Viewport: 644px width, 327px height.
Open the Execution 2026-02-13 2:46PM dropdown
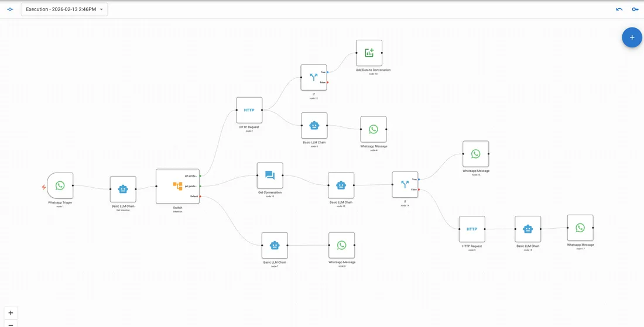tap(64, 9)
